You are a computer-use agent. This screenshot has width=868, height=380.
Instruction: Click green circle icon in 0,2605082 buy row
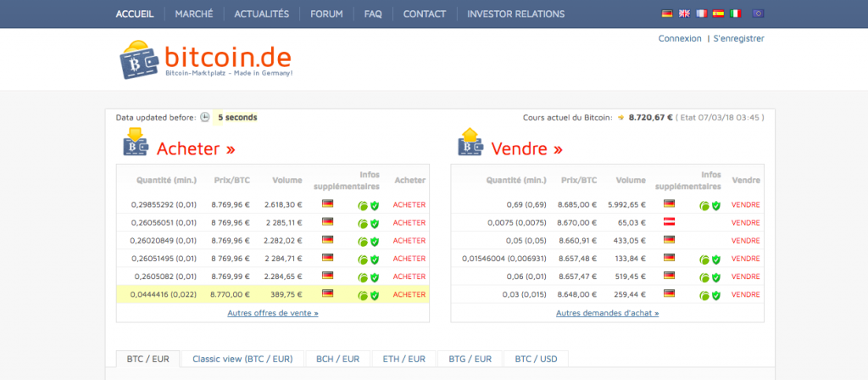[363, 277]
